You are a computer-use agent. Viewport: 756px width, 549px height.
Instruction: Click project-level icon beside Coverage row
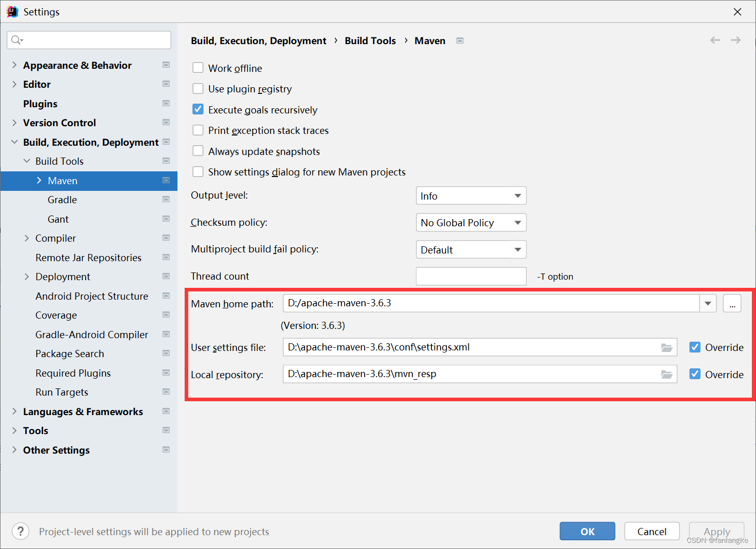(x=166, y=315)
